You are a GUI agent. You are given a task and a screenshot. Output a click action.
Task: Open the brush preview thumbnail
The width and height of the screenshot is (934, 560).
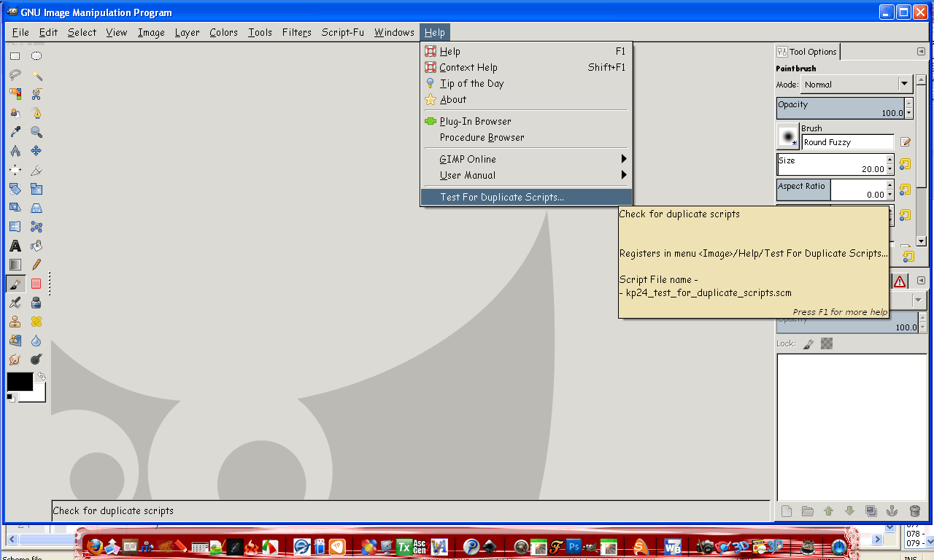788,136
